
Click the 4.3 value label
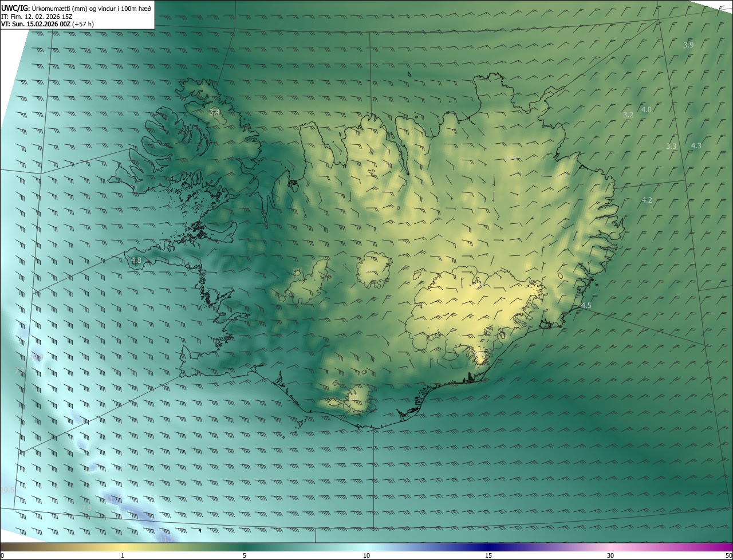[696, 145]
